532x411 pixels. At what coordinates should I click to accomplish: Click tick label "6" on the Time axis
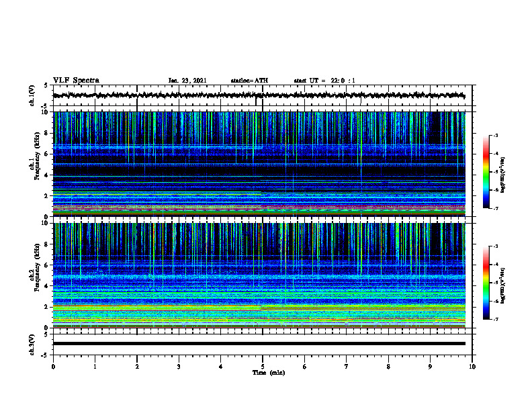(x=305, y=366)
